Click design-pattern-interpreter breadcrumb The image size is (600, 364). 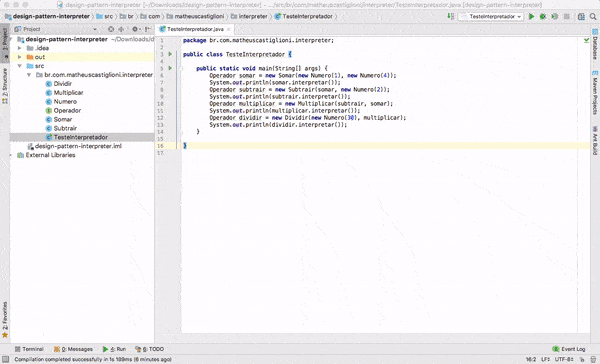pyautogui.click(x=47, y=16)
